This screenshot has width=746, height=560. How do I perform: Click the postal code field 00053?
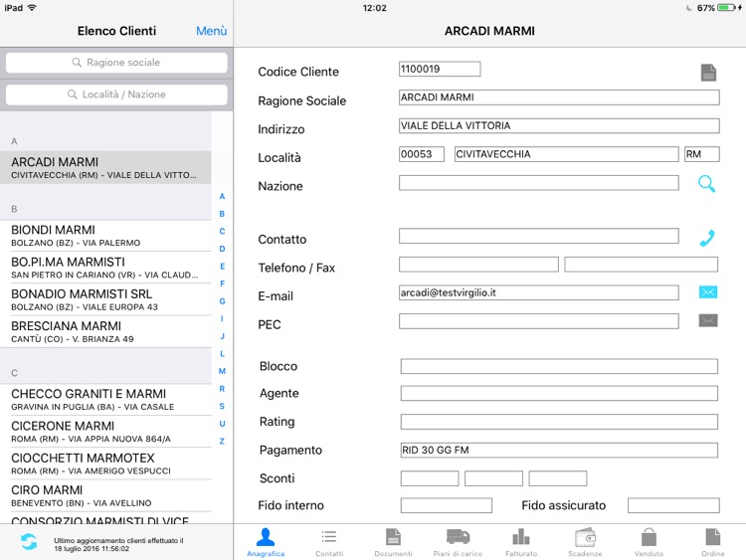tap(422, 154)
